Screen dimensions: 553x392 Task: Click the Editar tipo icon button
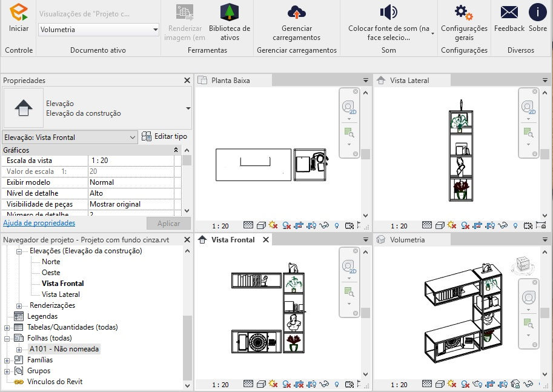point(147,136)
